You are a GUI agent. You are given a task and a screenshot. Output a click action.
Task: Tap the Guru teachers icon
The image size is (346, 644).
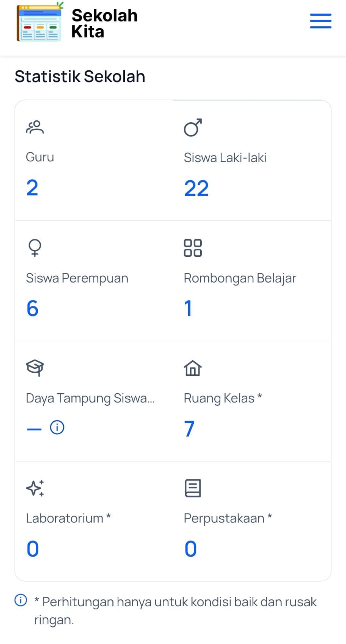[x=35, y=127]
